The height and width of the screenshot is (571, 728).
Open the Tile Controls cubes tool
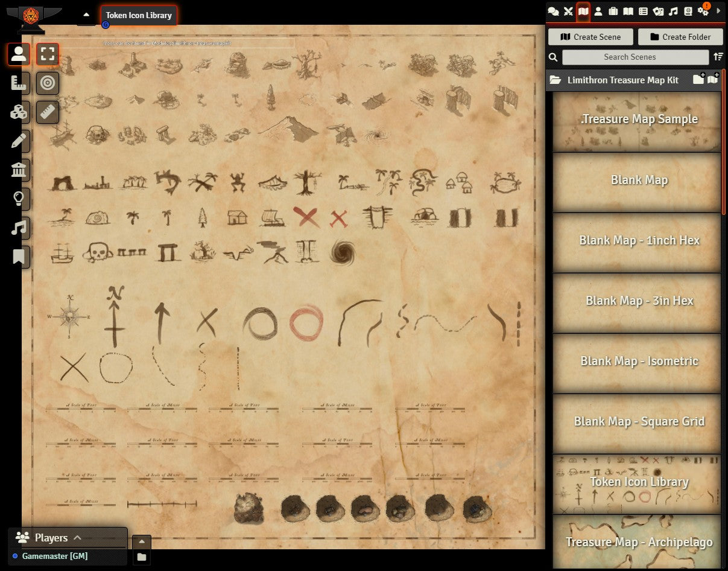pyautogui.click(x=19, y=112)
